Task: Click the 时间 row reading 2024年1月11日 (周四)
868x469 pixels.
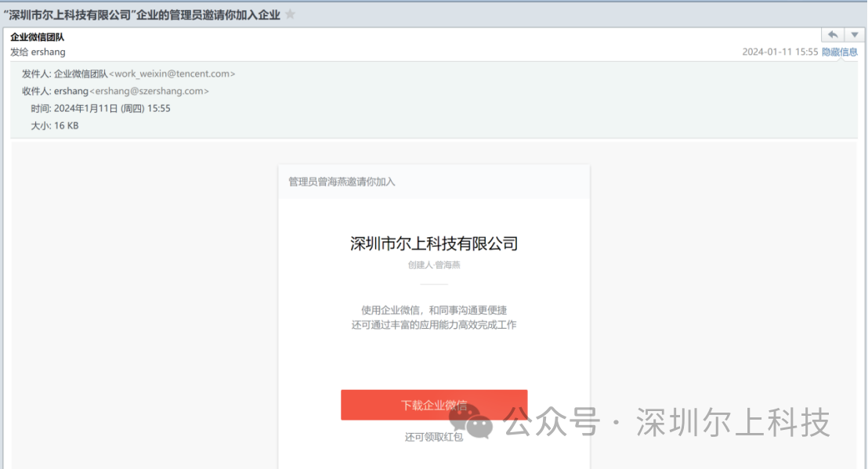Action: pos(101,108)
